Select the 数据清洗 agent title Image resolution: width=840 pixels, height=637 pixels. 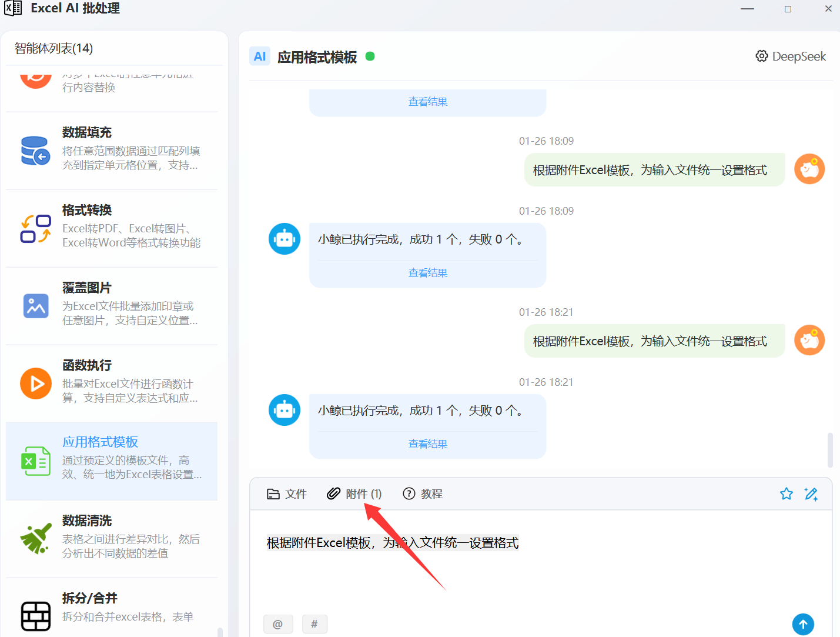pos(87,521)
